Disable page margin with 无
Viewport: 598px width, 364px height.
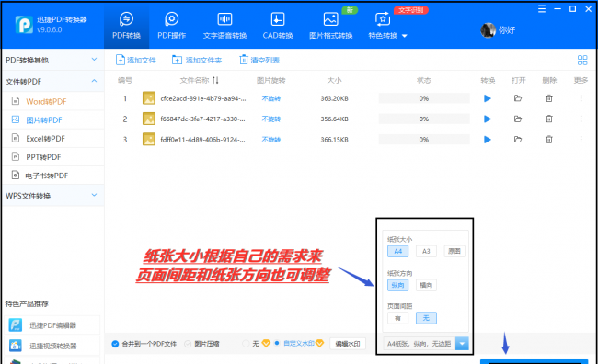coord(426,318)
